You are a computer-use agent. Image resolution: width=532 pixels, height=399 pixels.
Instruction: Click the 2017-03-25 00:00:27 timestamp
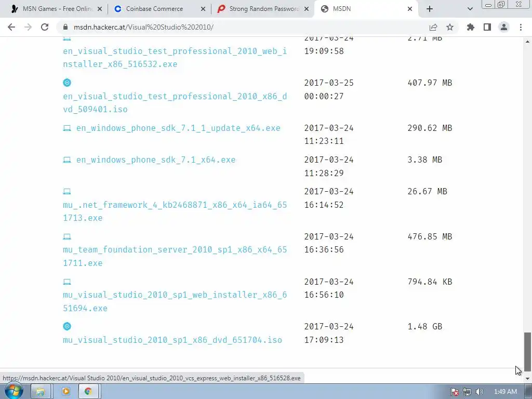(329, 89)
